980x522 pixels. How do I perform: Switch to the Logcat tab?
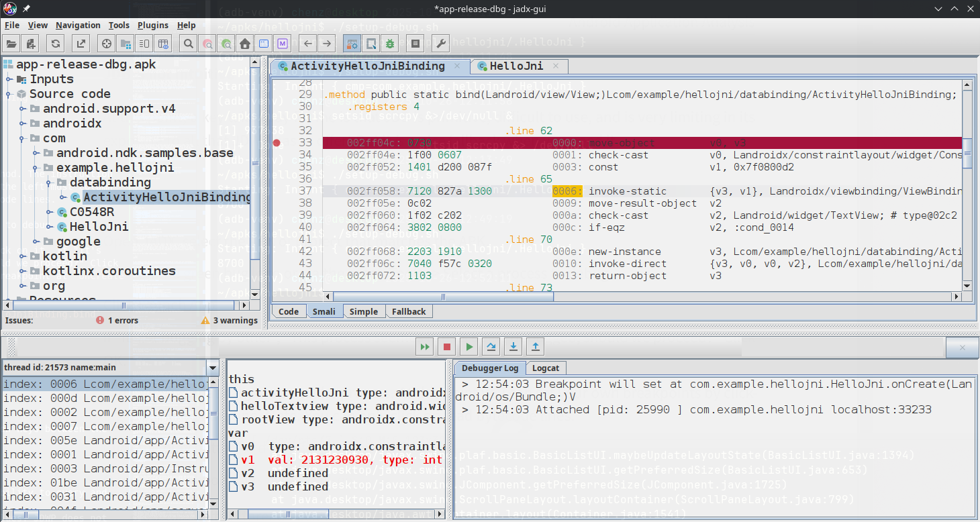[545, 368]
